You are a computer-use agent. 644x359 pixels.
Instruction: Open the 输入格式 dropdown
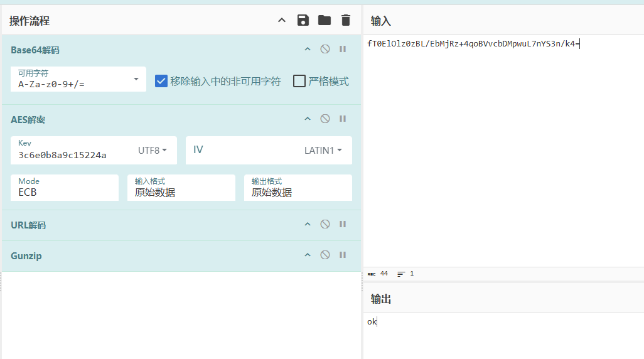coord(181,188)
